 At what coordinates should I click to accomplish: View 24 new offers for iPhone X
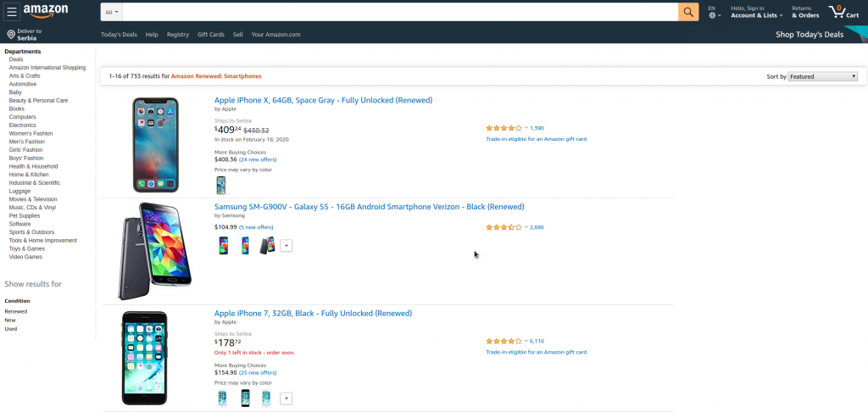pyautogui.click(x=258, y=159)
